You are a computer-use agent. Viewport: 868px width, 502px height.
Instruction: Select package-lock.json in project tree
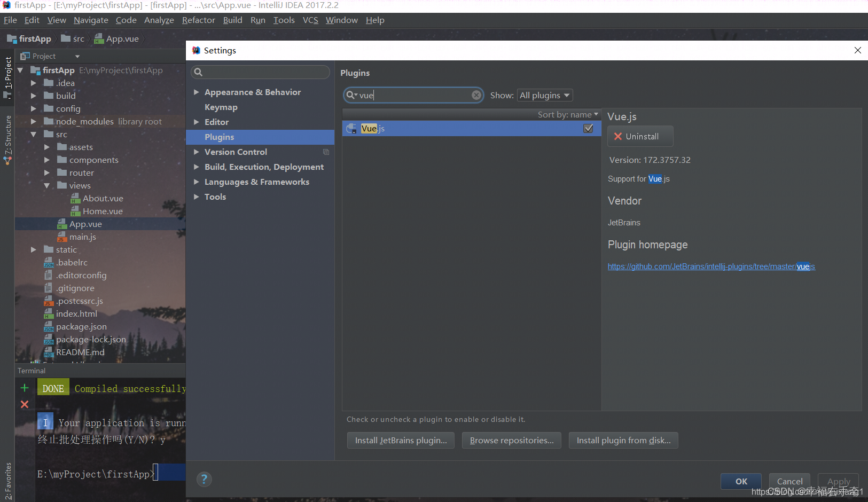point(91,339)
